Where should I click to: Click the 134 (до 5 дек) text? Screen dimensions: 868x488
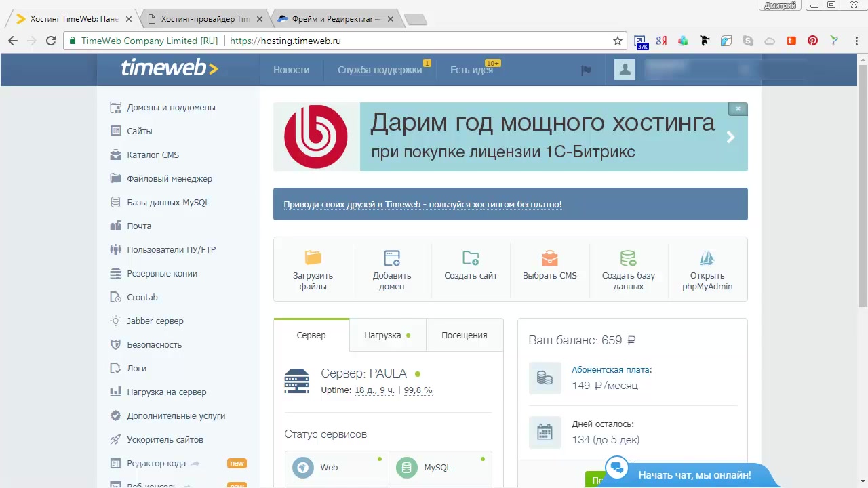coord(606,440)
